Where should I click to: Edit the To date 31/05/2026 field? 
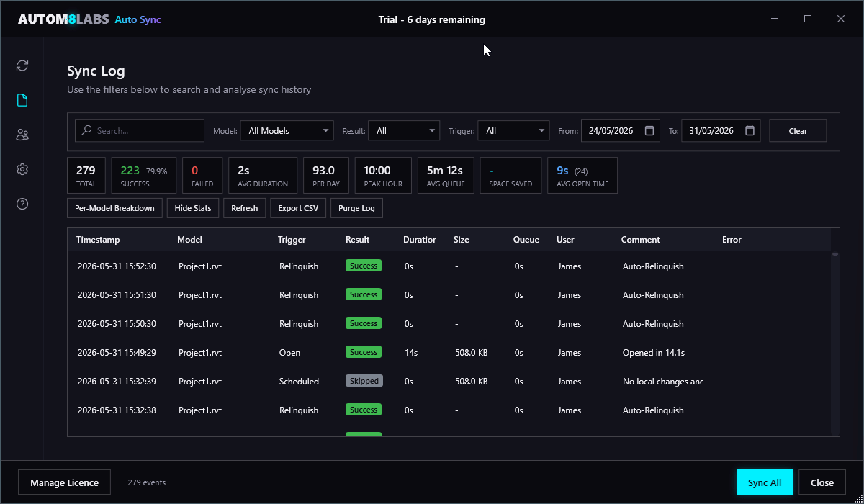721,130
